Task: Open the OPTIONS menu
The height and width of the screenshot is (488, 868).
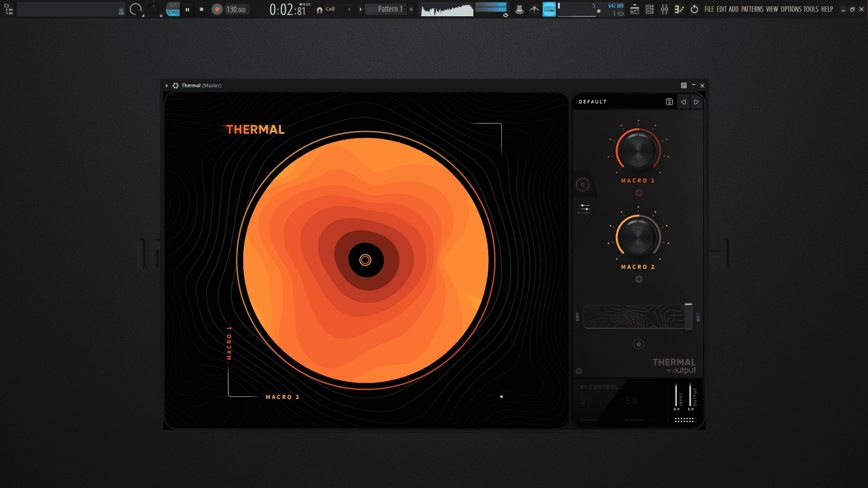Action: 791,9
